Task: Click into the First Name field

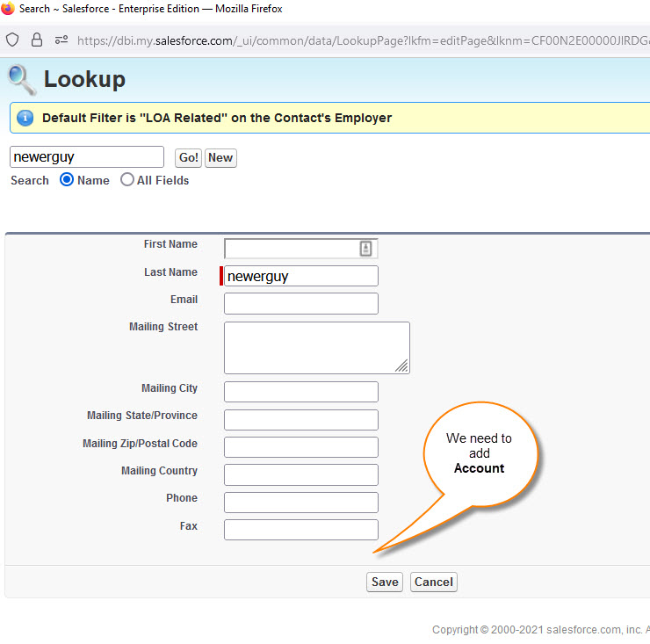Action: (x=301, y=249)
